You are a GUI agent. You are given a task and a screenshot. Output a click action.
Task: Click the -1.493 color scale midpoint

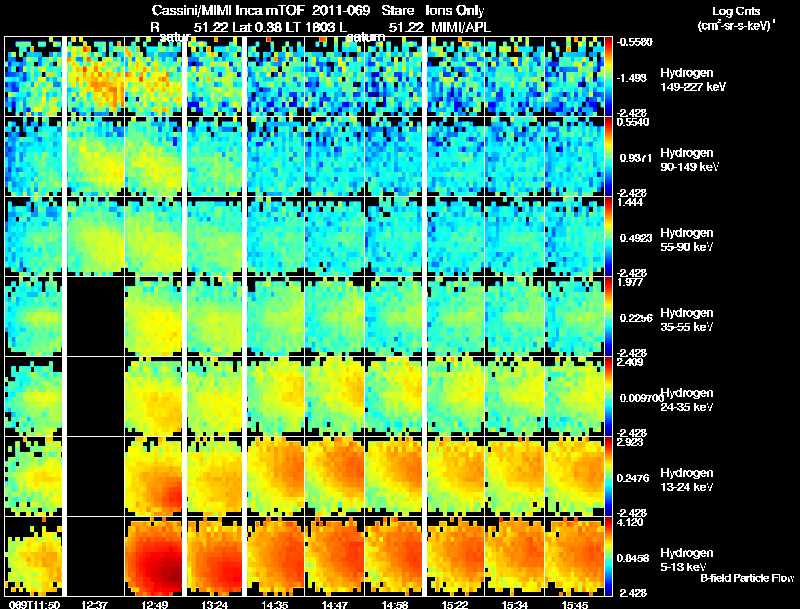point(632,78)
